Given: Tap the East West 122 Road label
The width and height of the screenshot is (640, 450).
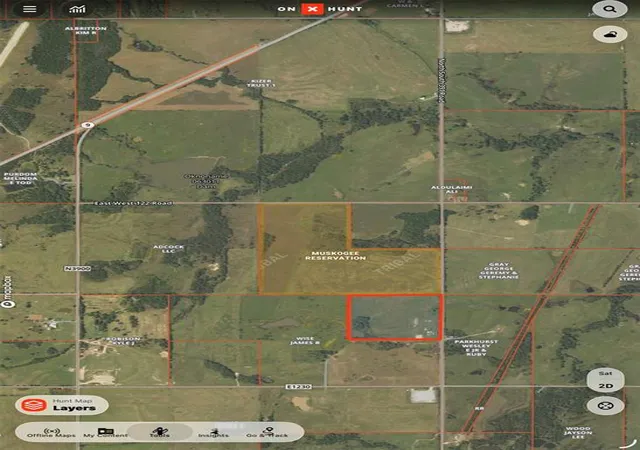Looking at the screenshot, I should (x=133, y=203).
